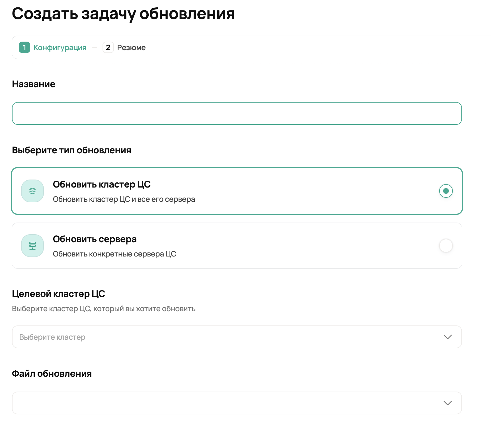Expand the update file list via its chevron
The image size is (491, 448).
pos(447,403)
